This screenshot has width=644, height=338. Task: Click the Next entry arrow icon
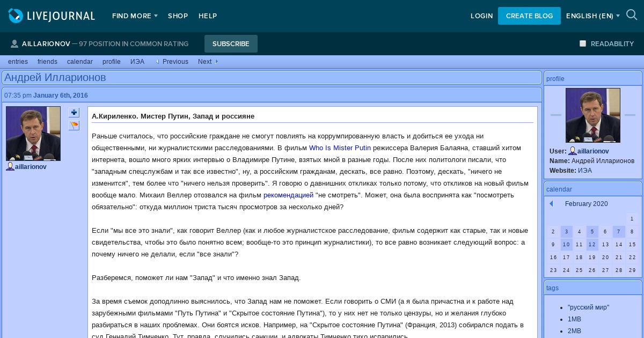click(x=216, y=62)
